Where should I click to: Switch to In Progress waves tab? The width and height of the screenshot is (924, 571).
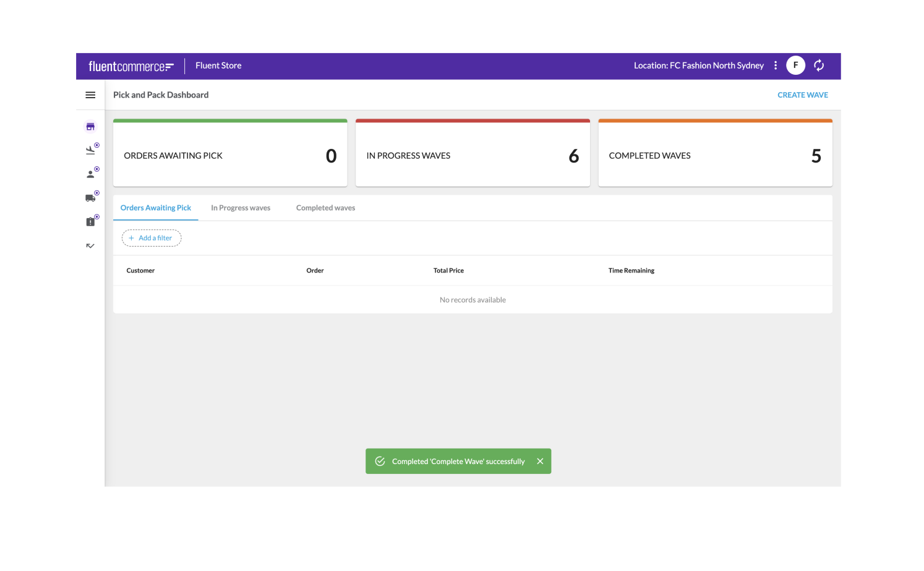point(241,208)
